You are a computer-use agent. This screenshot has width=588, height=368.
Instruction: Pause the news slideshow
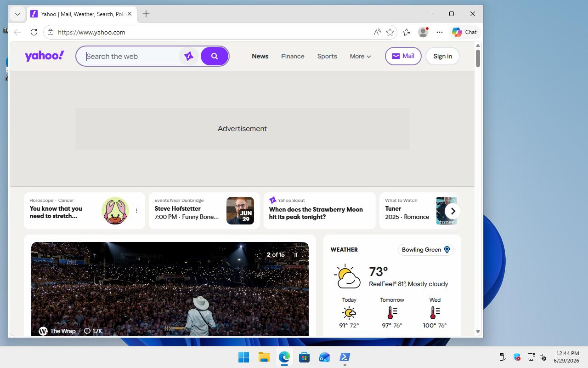coord(296,254)
